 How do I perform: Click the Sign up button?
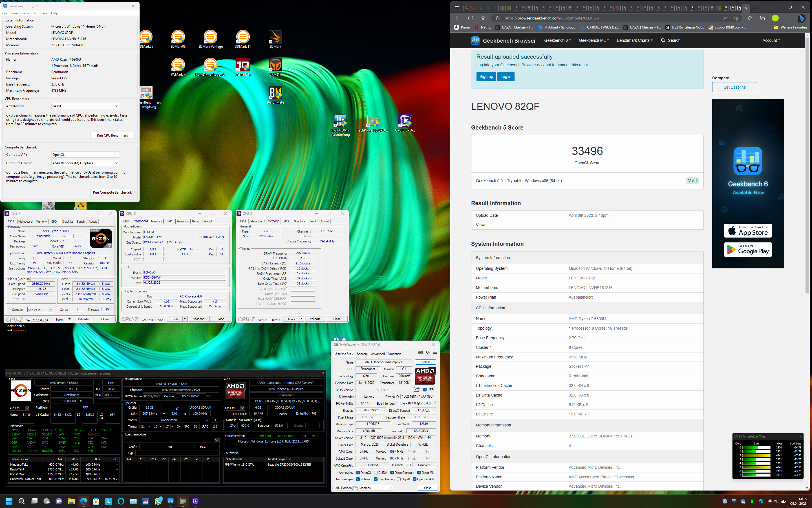[x=486, y=76]
